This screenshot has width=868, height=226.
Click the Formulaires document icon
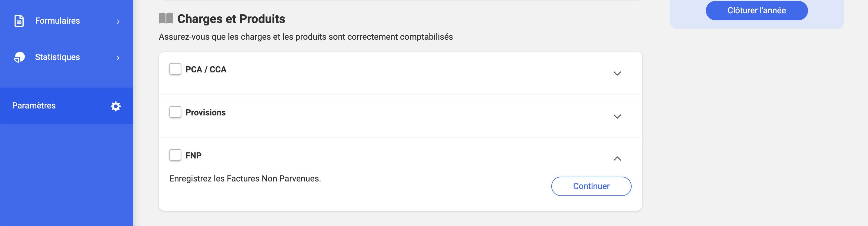(19, 21)
